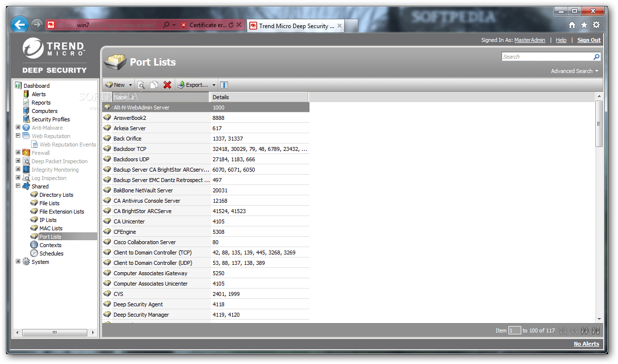Image resolution: width=618 pixels, height=364 pixels.
Task: Click the Item number page field
Action: tap(514, 330)
